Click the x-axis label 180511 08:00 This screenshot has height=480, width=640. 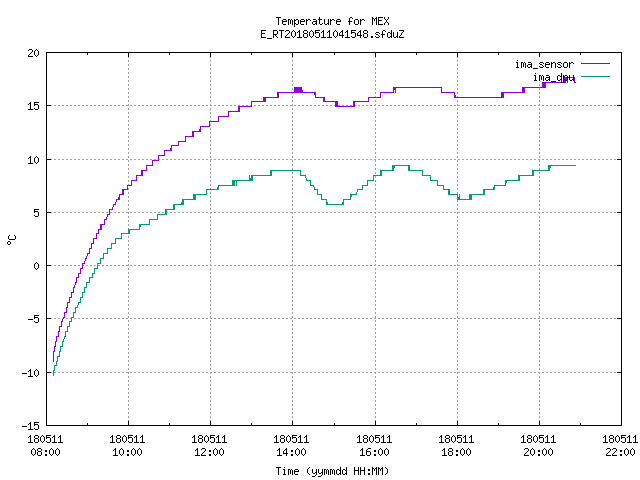45,445
